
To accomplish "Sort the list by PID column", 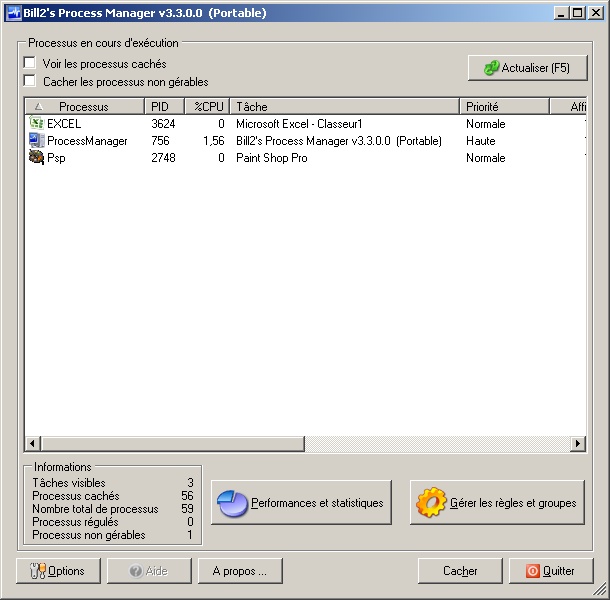I will pyautogui.click(x=165, y=107).
